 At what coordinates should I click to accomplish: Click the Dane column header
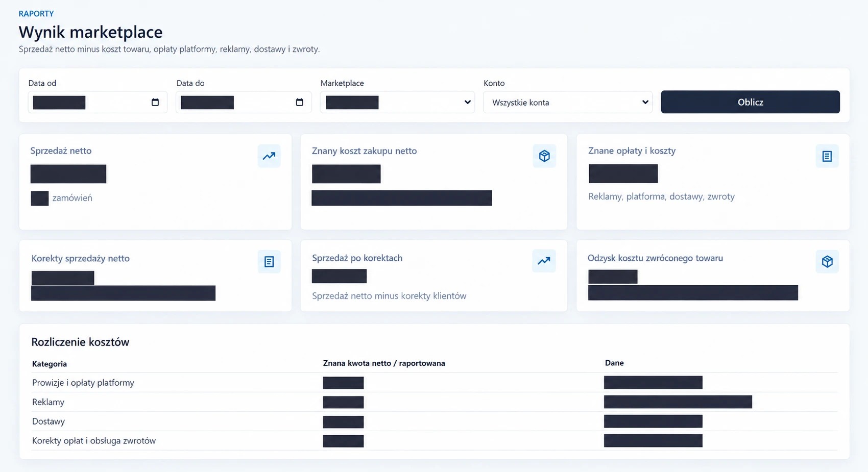click(614, 363)
